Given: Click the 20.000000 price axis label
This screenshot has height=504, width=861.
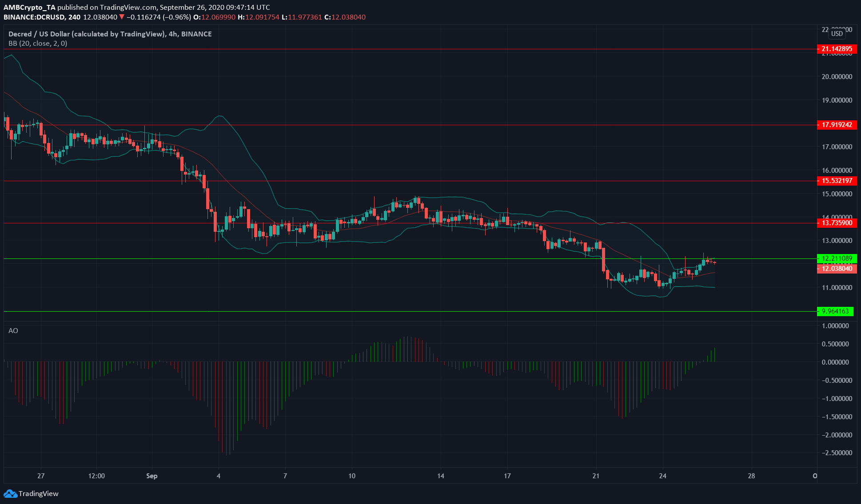Looking at the screenshot, I should [837, 77].
